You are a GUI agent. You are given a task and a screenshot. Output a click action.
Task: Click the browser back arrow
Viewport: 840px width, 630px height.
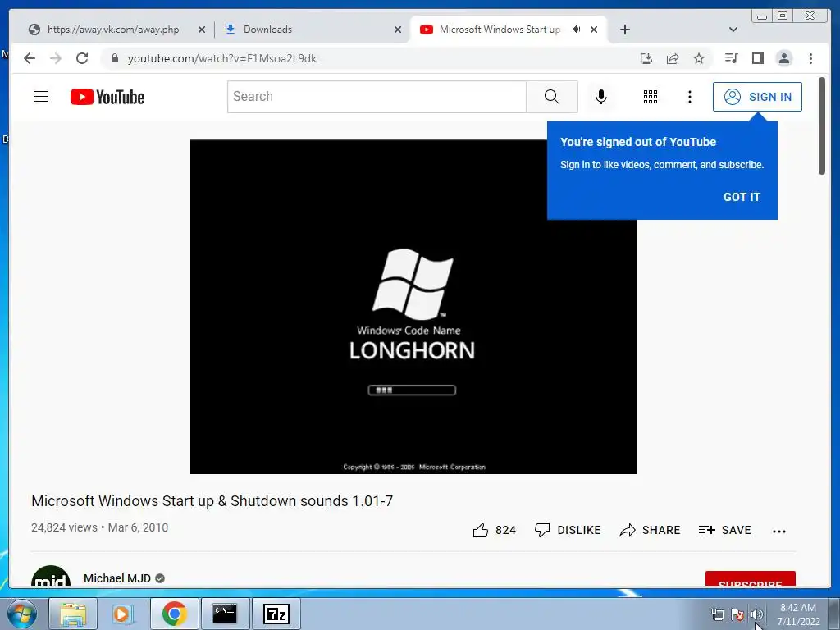click(30, 58)
